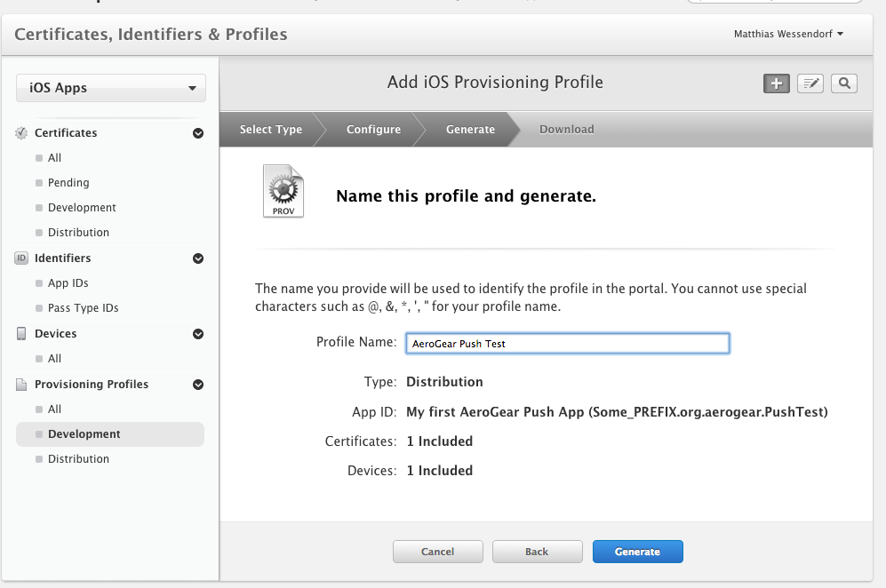Click the Generate button
Screen dimensions: 886x588
(x=637, y=551)
